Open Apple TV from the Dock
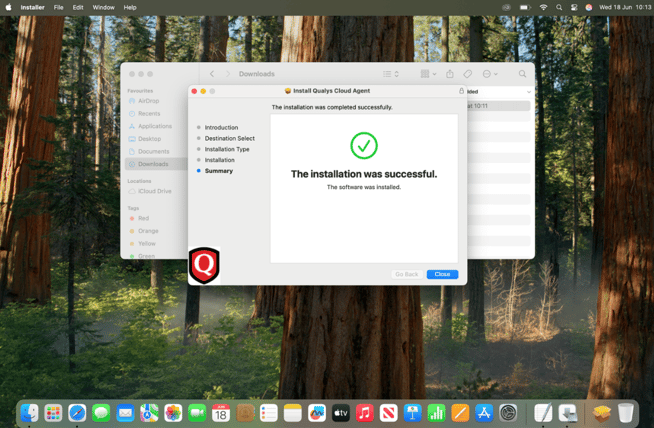The image size is (654, 428). [341, 413]
